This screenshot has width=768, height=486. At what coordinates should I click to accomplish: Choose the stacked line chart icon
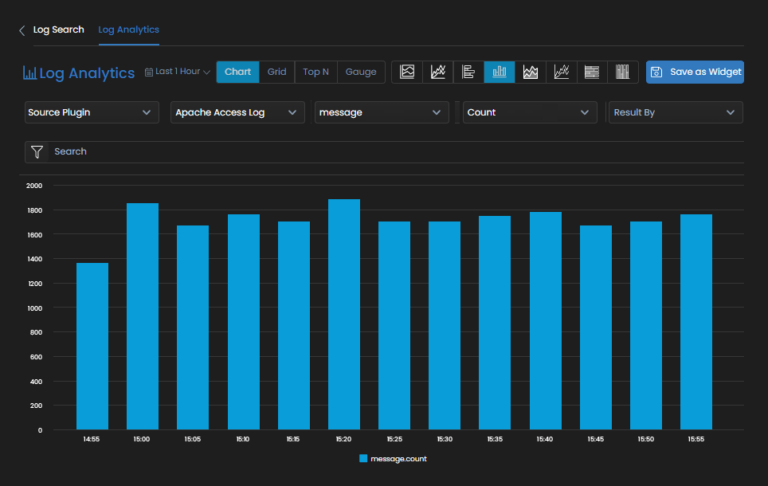(561, 72)
